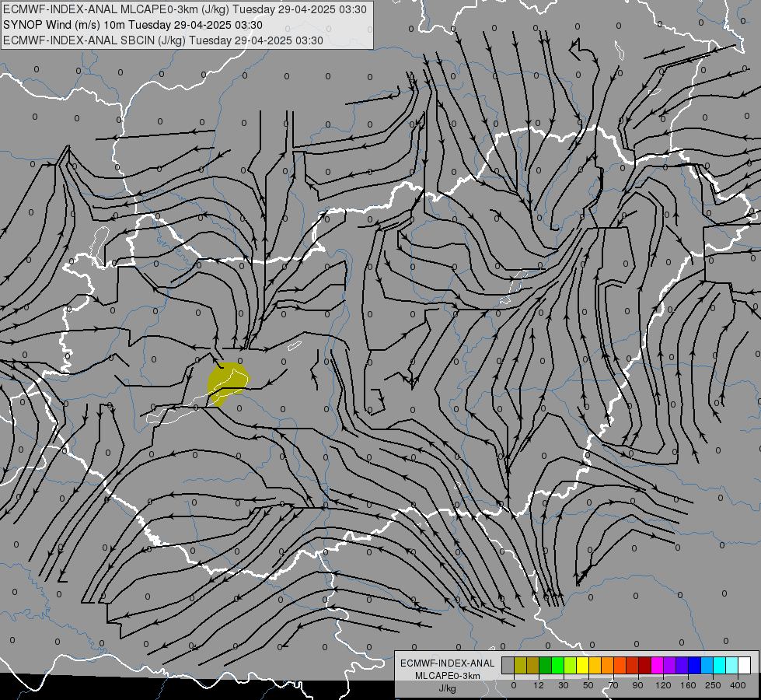Click legend tick label 90
The image size is (761, 700).
637,685
